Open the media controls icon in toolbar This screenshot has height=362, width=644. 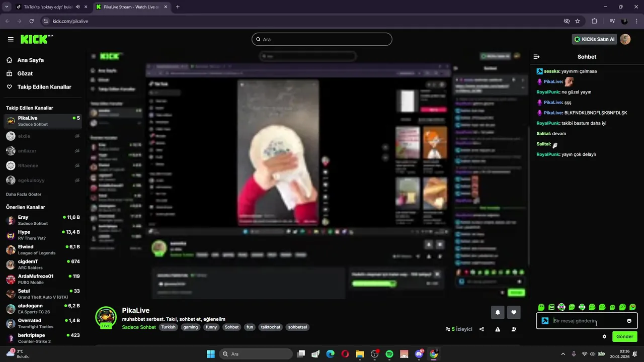[x=612, y=21]
